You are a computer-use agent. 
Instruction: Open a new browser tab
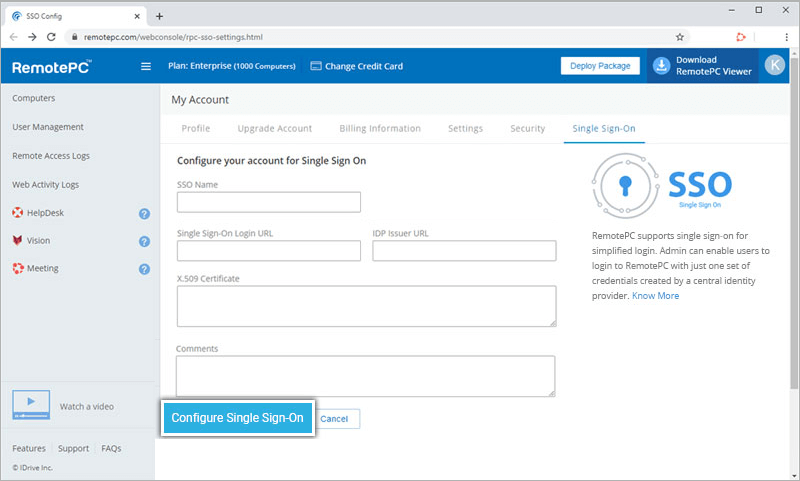coord(159,16)
